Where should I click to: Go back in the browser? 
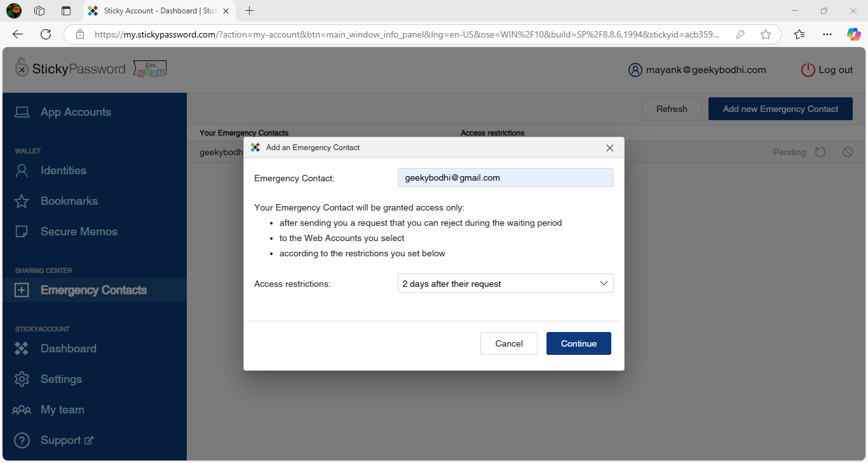point(18,34)
